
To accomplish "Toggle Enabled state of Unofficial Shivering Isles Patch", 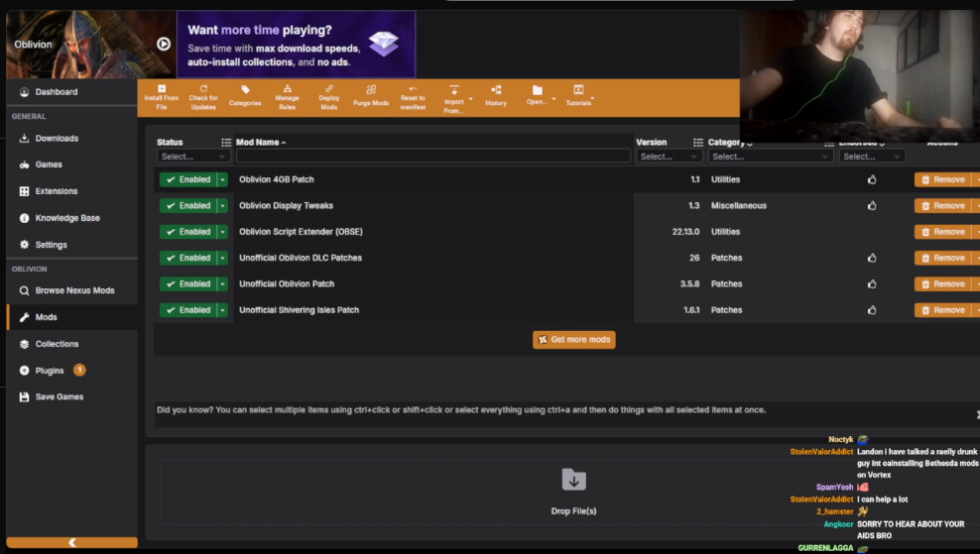I will pos(188,310).
